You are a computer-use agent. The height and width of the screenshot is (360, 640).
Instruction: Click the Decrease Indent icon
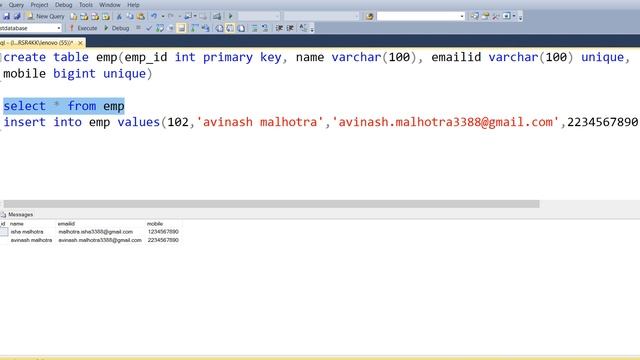pyautogui.click(x=279, y=28)
